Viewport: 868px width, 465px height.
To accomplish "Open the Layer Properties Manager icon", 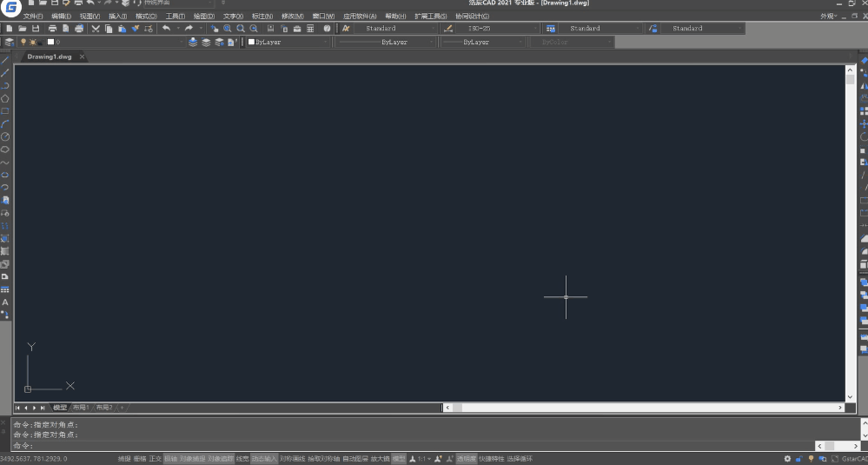I will pyautogui.click(x=10, y=42).
